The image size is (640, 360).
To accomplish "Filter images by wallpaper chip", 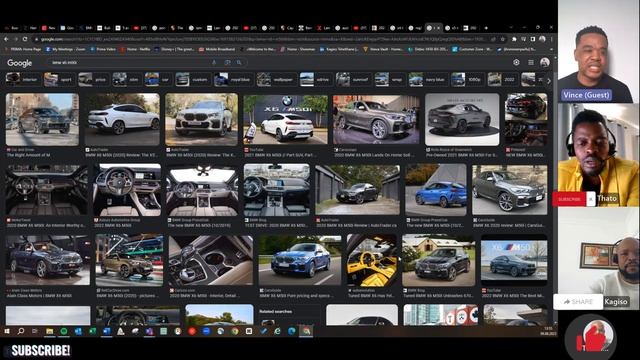I will 276,79.
